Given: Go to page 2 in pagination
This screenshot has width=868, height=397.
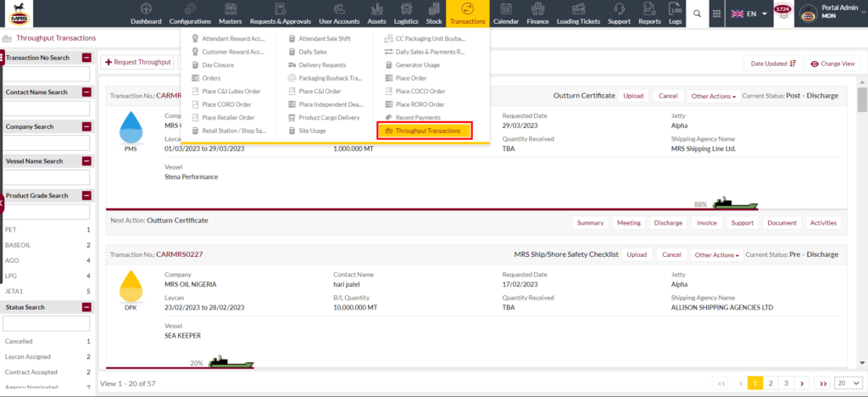Looking at the screenshot, I should [x=771, y=383].
